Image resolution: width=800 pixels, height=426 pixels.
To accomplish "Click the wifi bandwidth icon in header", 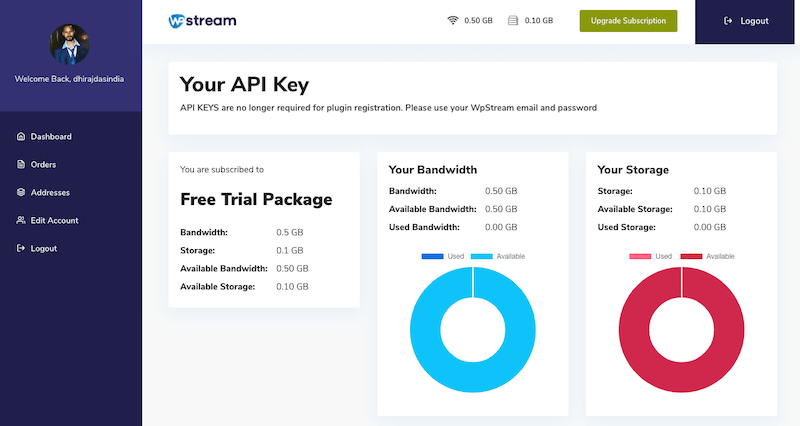I will pos(453,20).
